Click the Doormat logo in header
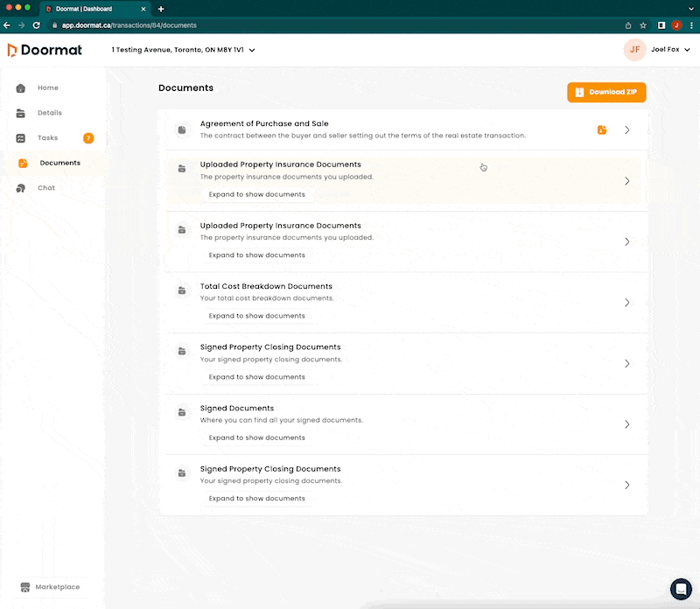700x609 pixels. pyautogui.click(x=45, y=50)
